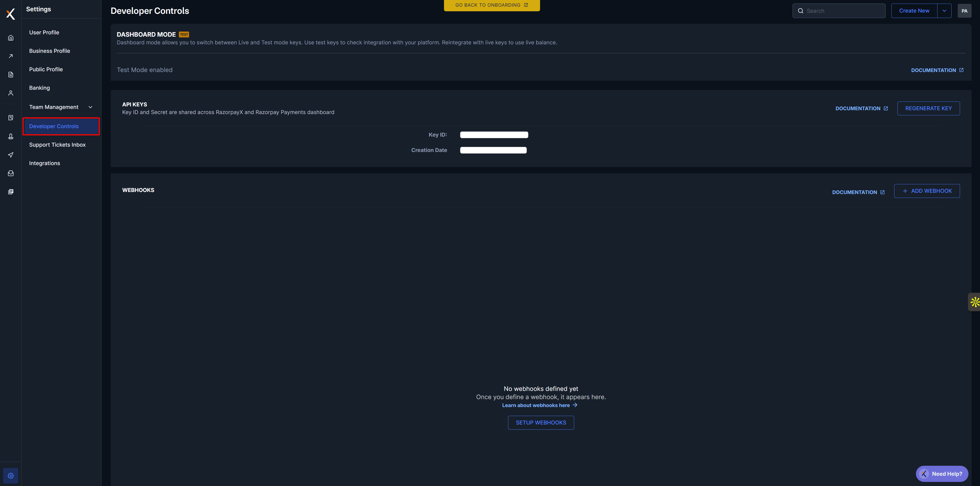Click the Regenerate Key button
Viewport: 980px width, 486px height.
point(928,108)
